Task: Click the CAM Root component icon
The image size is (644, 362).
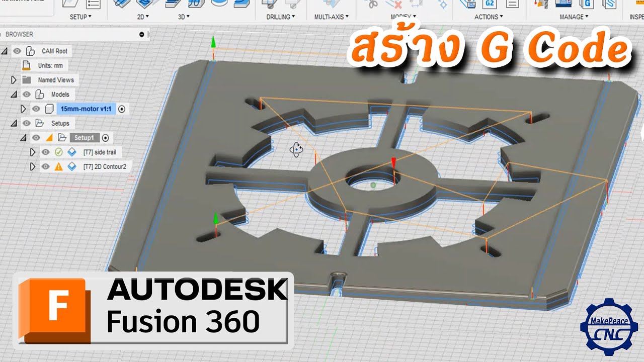Action: click(30, 51)
